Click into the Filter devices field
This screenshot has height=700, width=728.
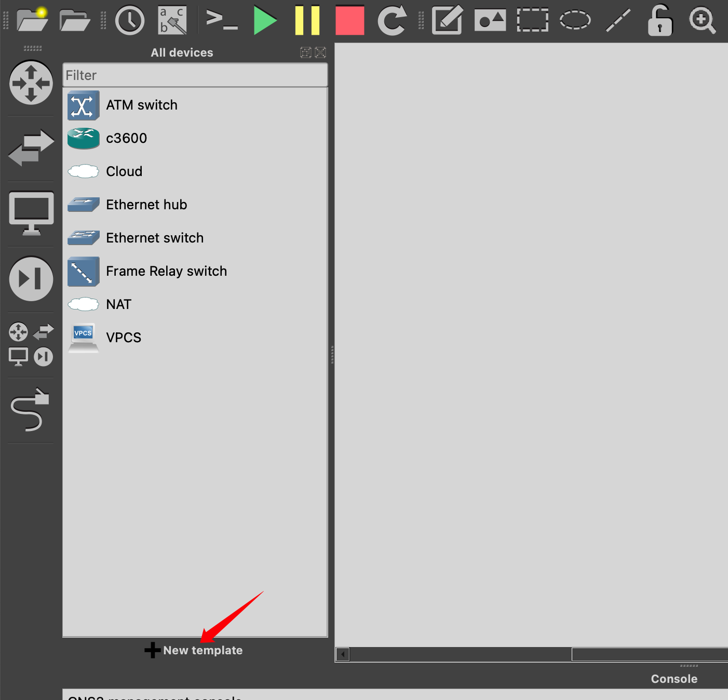click(x=195, y=75)
